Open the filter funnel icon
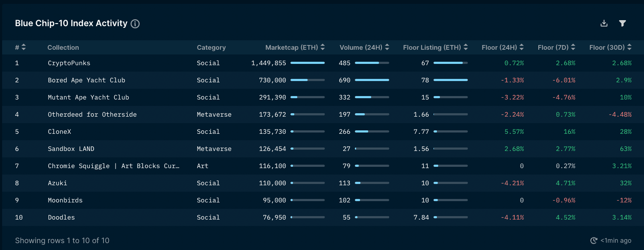The width and height of the screenshot is (644, 250). tap(622, 23)
